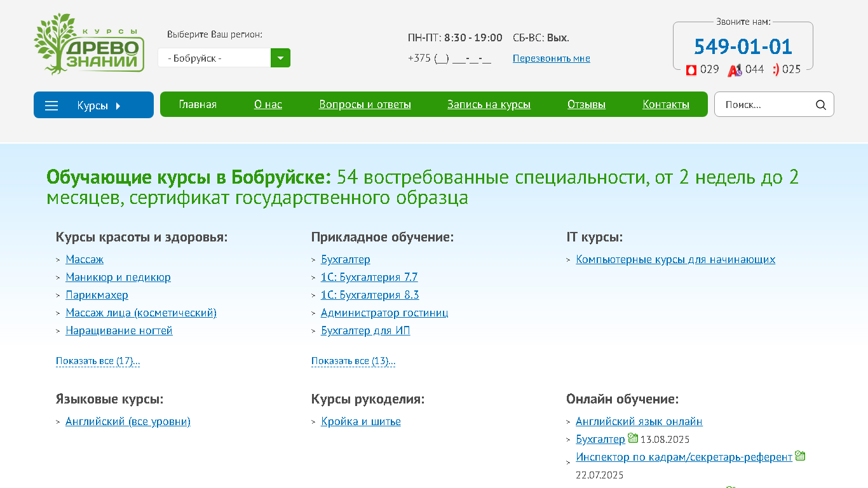Open 'Запись на курсы' menu item
The height and width of the screenshot is (488, 868).
pos(489,104)
